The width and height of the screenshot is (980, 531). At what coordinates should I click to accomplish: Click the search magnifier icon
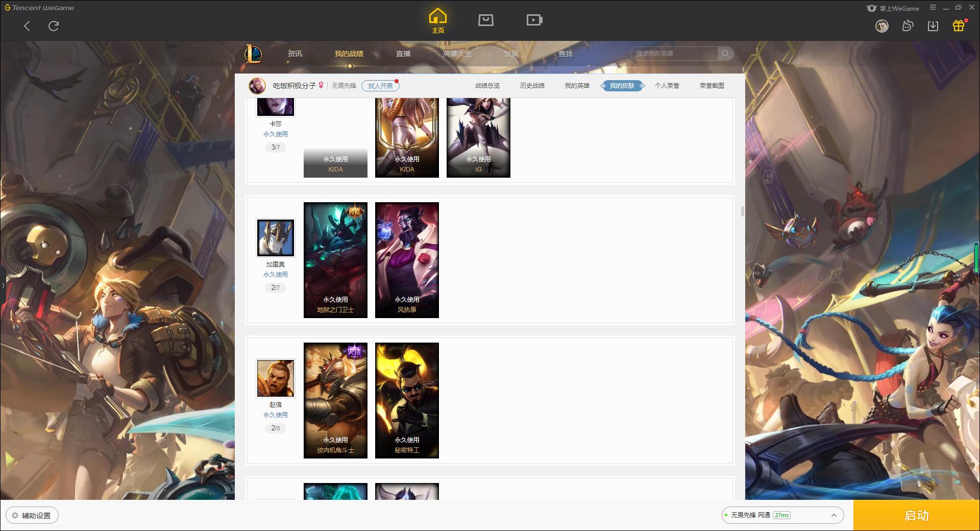(725, 54)
